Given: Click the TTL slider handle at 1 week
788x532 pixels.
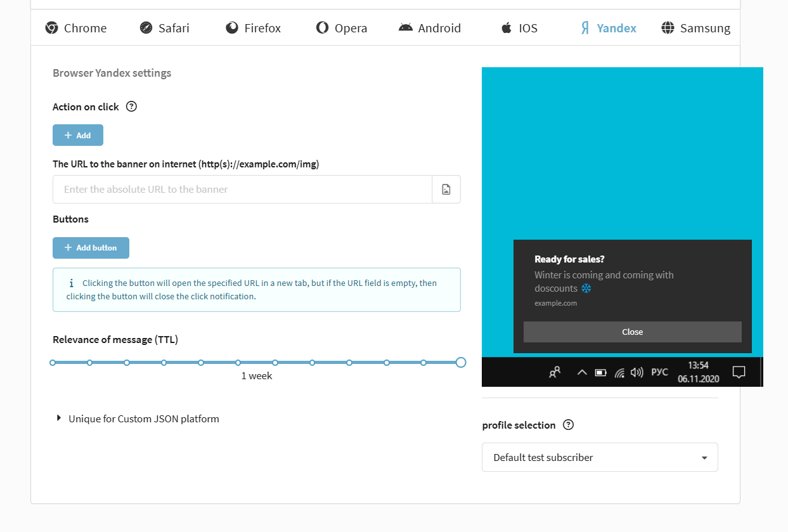Looking at the screenshot, I should click(x=461, y=363).
